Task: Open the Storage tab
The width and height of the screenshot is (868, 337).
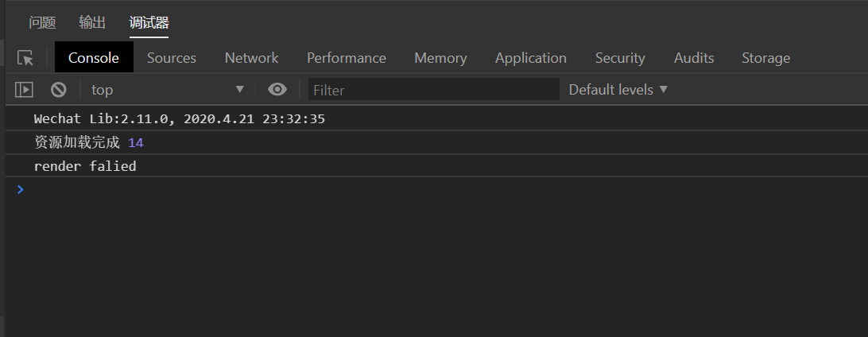Action: [765, 58]
